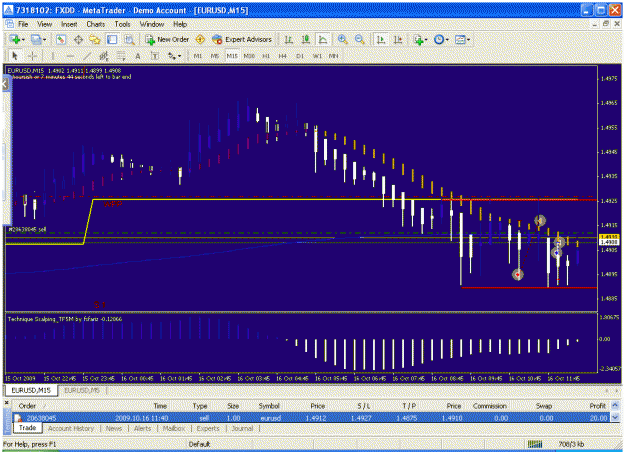
Task: Toggle the Chart Shift icon
Action: pyautogui.click(x=398, y=39)
